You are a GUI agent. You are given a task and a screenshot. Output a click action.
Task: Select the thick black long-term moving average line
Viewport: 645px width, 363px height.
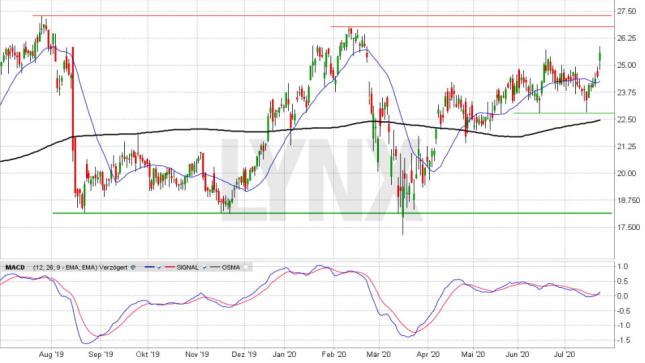(300, 130)
